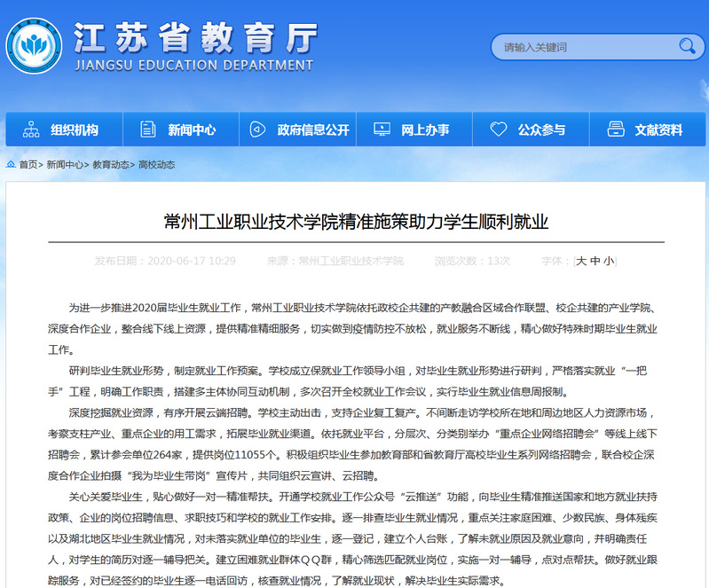Click the 政府信息公开 circular icon
The height and width of the screenshot is (588, 709).
(257, 129)
